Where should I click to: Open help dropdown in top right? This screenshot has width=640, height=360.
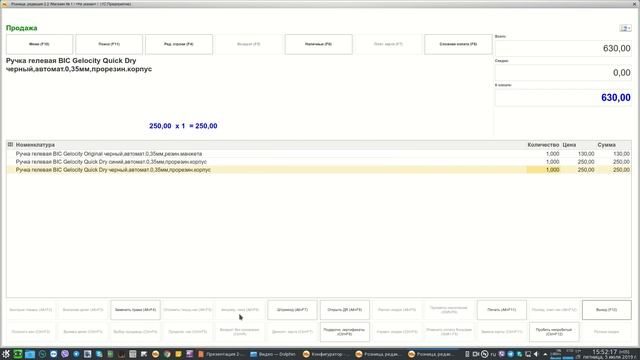click(x=625, y=28)
